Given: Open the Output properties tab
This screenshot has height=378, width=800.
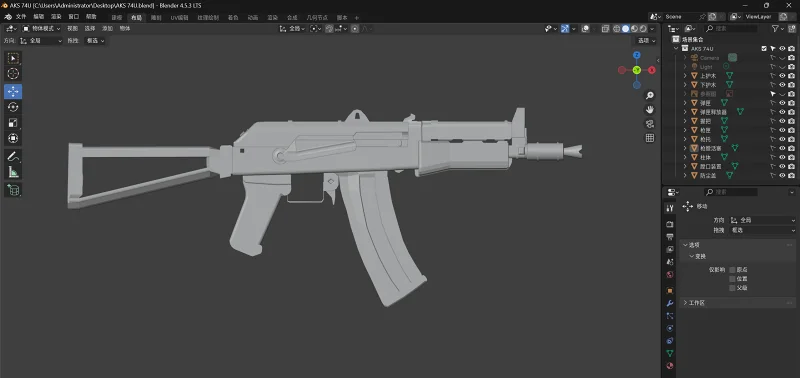Looking at the screenshot, I should coord(670,237).
